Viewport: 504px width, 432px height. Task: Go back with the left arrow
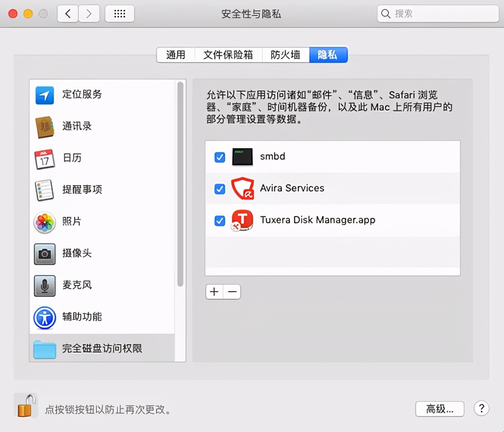(x=67, y=14)
